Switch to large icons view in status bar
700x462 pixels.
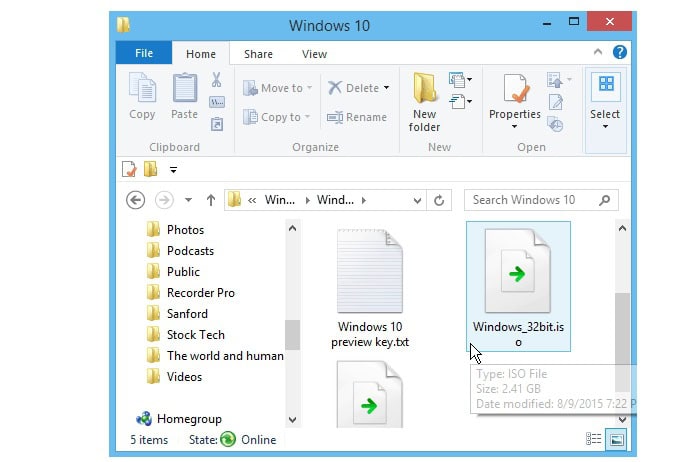pyautogui.click(x=617, y=439)
